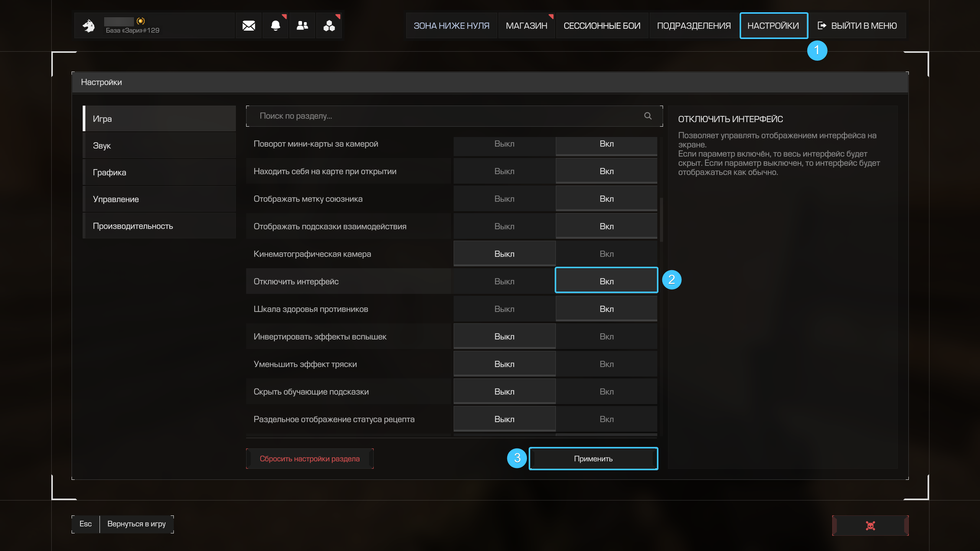
Task: Enable Скрыть обучающие подсказки option
Action: pos(606,392)
